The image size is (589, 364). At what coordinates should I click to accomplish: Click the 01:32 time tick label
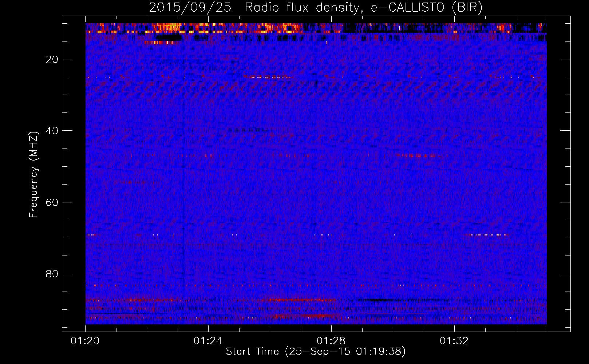point(454,341)
